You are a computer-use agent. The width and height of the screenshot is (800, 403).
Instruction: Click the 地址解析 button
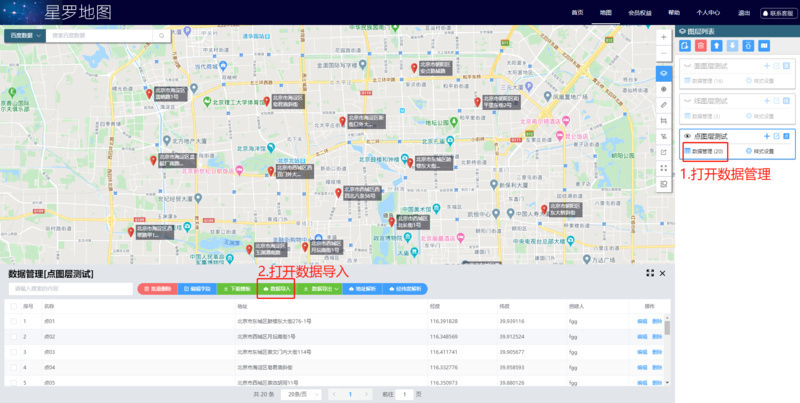[x=363, y=289]
